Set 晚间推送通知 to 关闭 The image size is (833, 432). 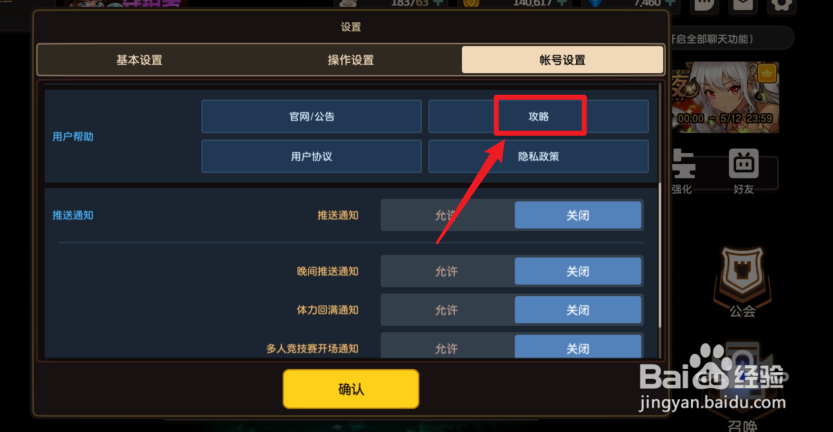click(578, 272)
